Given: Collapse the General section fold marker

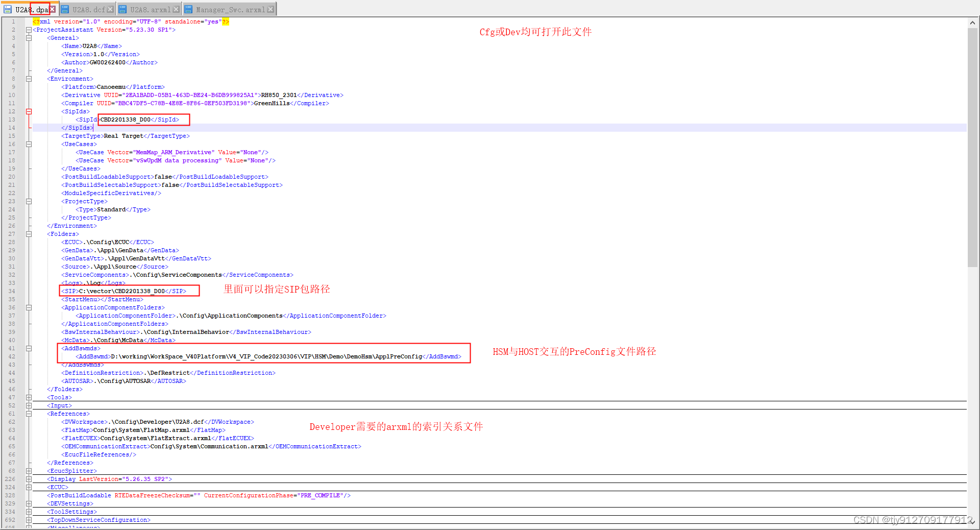Looking at the screenshot, I should pyautogui.click(x=29, y=37).
